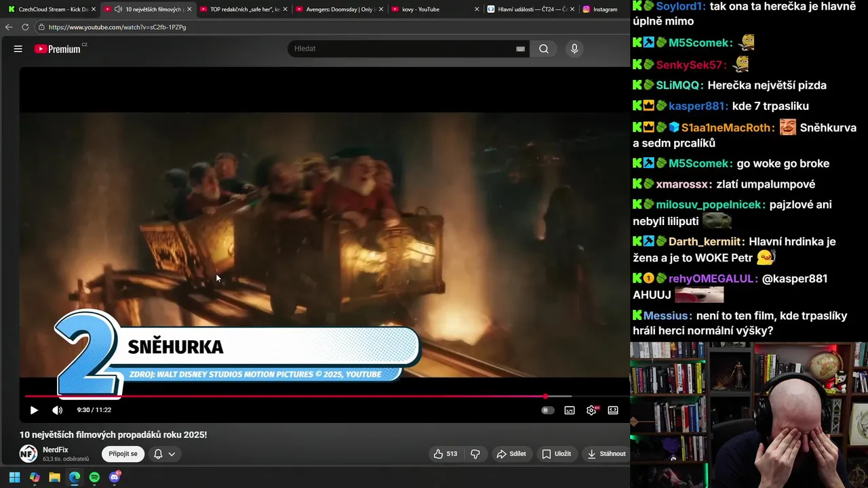The image size is (868, 488).
Task: Open the NerdFix channel avatar
Action: 28,454
